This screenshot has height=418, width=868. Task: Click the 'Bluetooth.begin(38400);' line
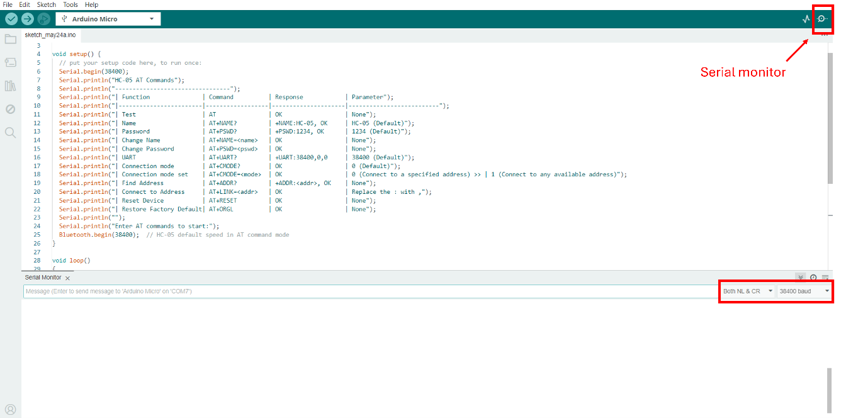[99, 235]
